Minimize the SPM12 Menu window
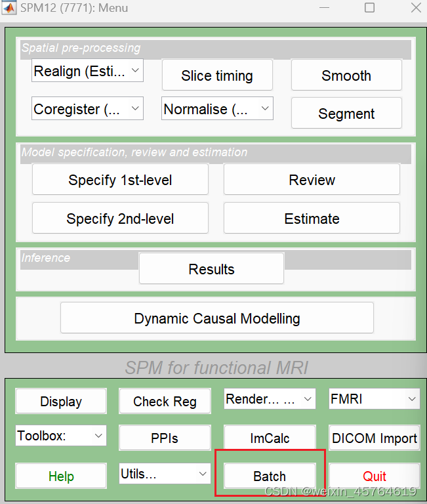 (x=325, y=8)
